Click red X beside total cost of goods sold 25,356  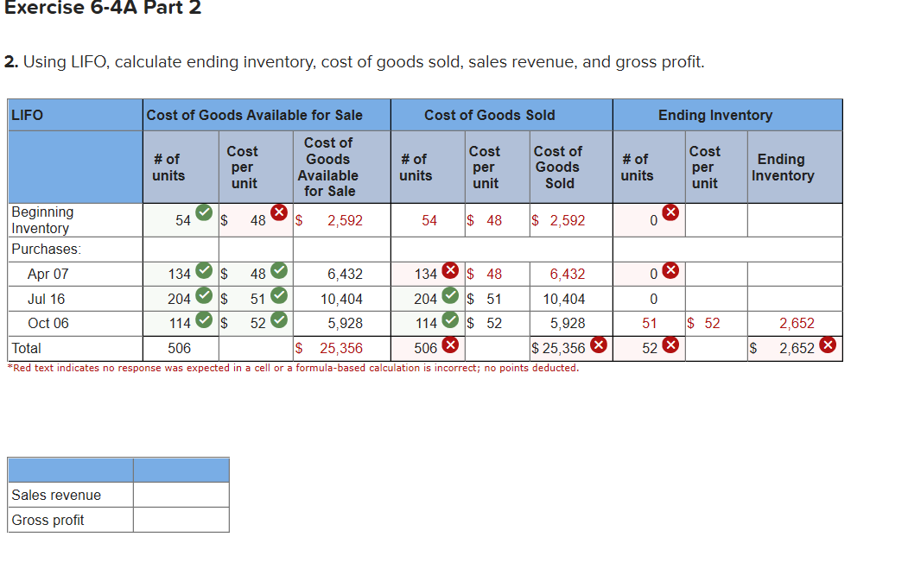point(599,345)
